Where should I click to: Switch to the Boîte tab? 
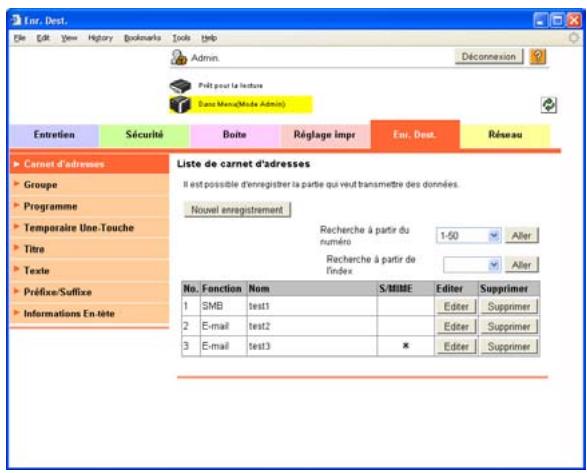pyautogui.click(x=235, y=135)
